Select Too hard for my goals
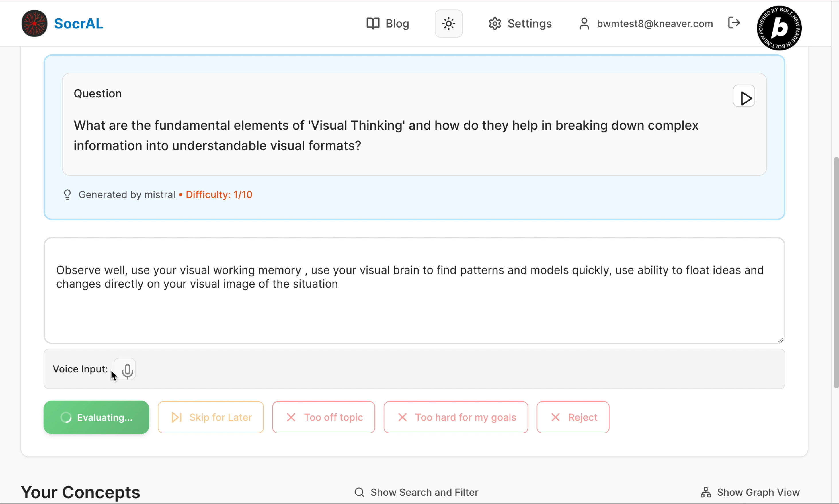The image size is (839, 504). 456,417
